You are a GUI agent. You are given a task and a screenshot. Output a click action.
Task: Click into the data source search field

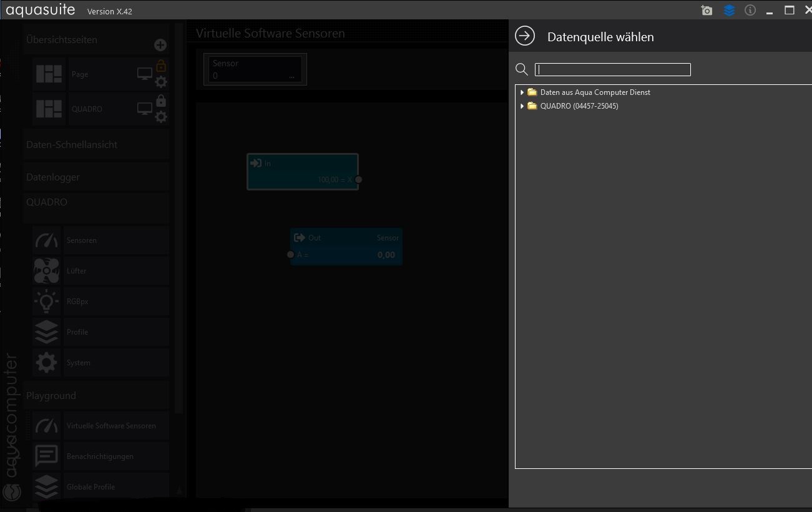pos(613,69)
